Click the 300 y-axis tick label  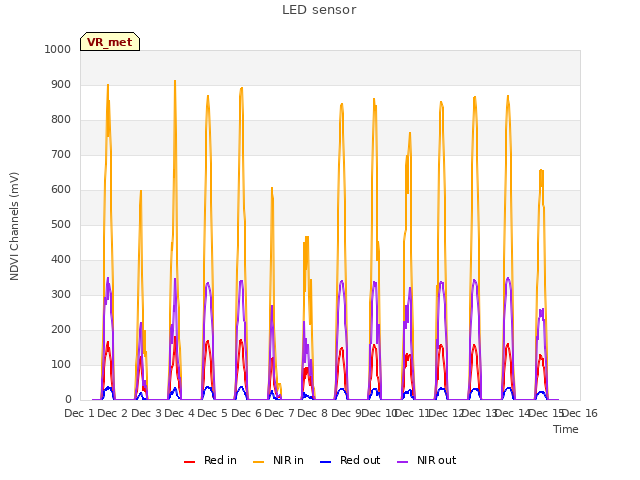coord(61,295)
